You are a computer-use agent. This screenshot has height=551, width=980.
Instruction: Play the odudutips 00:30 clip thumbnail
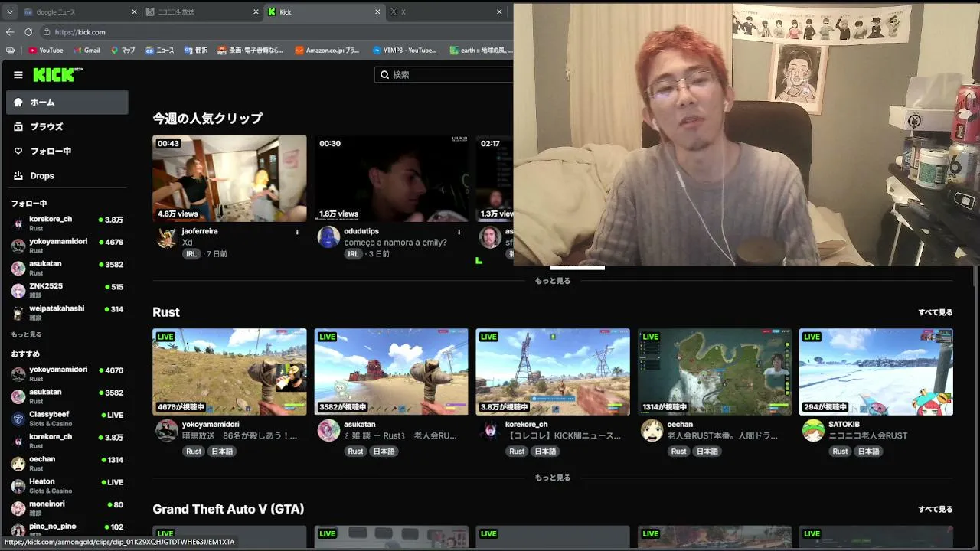tap(391, 179)
